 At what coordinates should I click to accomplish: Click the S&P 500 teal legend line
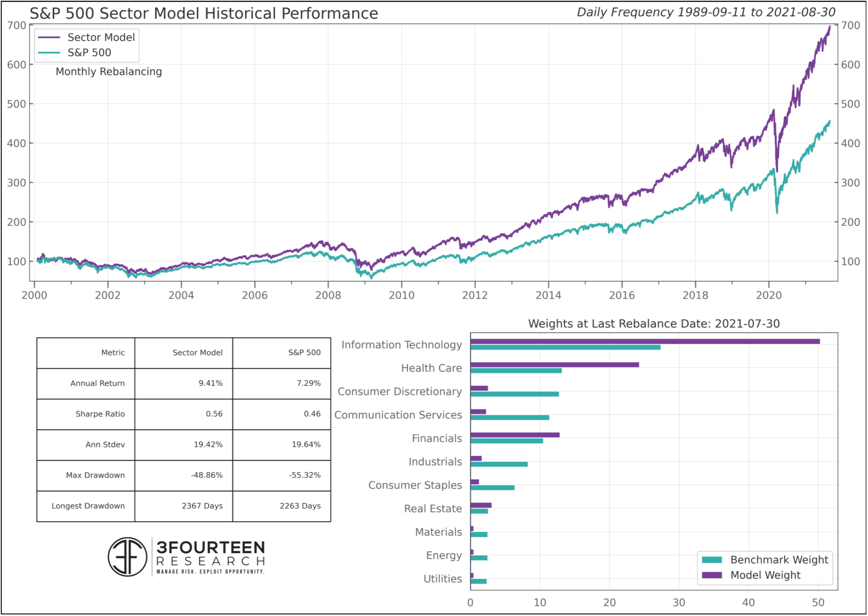click(x=49, y=52)
